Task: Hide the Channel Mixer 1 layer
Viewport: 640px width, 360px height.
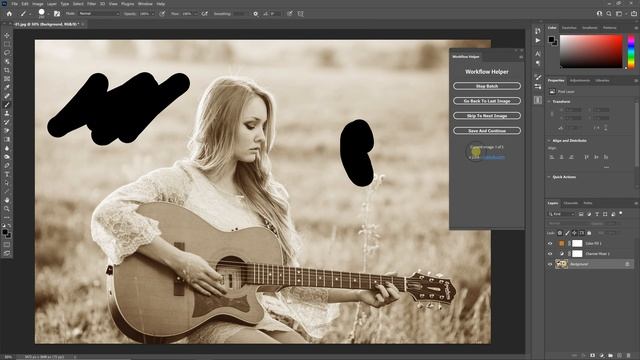Action: click(550, 254)
